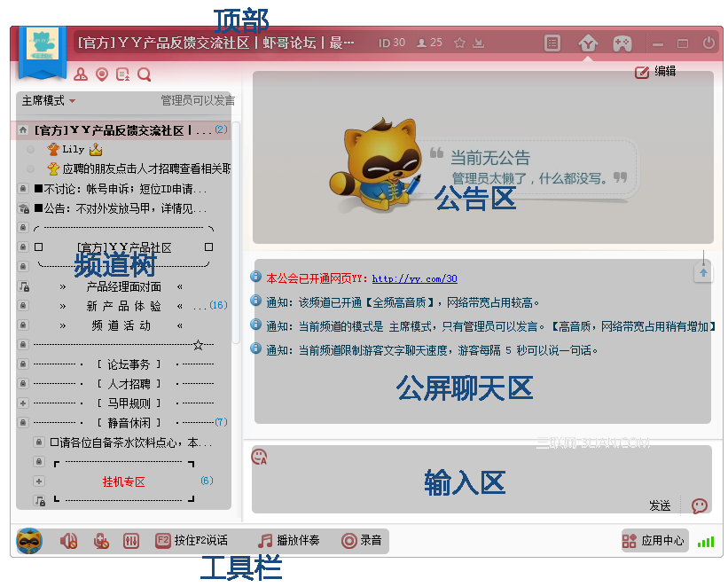
Task: Click the lock icon beside 人才招聘
Action: [23, 384]
